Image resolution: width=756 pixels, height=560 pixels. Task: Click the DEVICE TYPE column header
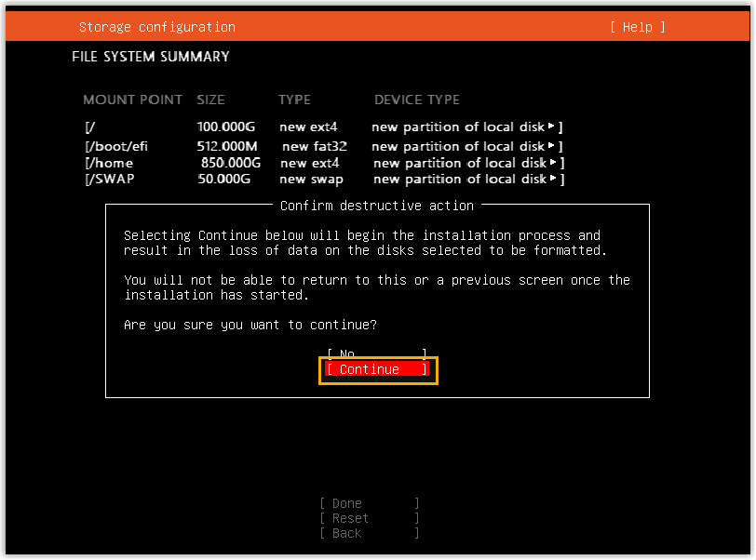[417, 100]
